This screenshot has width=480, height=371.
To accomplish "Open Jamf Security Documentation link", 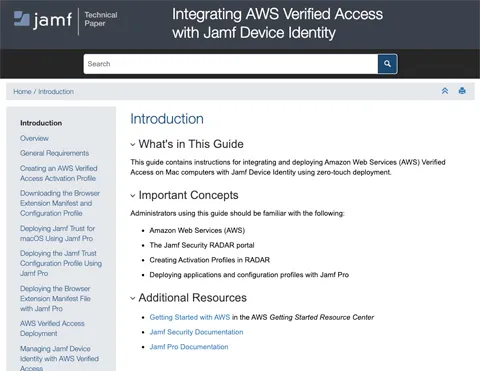I will click(x=196, y=332).
